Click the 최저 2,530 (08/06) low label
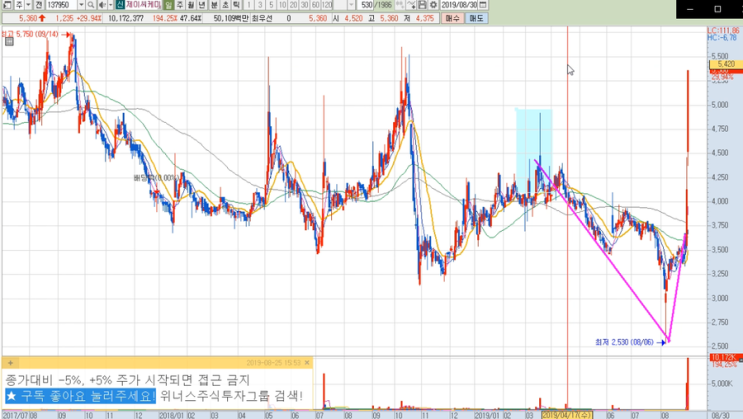The width and height of the screenshot is (743, 419). pos(624,342)
